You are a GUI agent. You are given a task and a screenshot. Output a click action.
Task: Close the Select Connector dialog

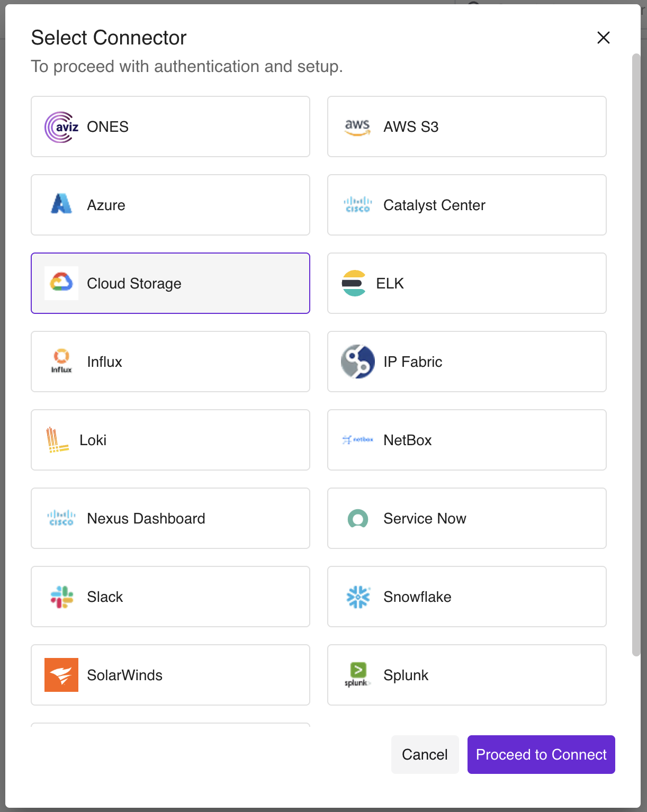pos(604,38)
